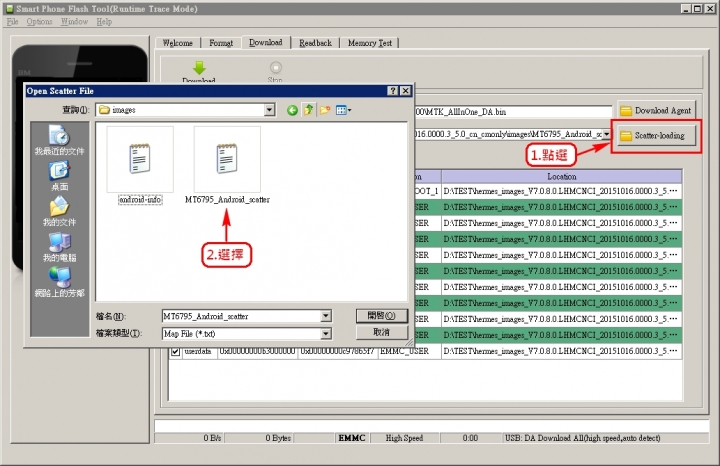This screenshot has width=720, height=466.
Task: Create a new folder in the dialog
Action: pyautogui.click(x=325, y=110)
